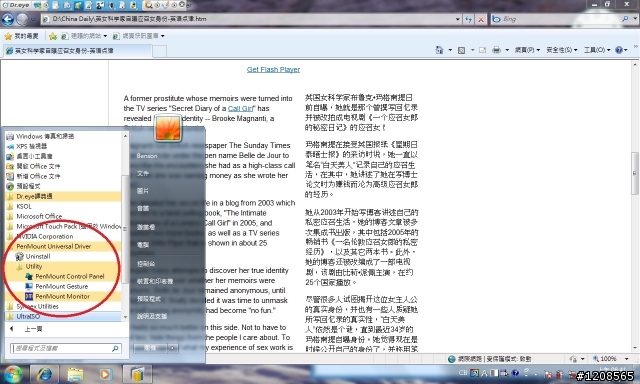Image resolution: width=640 pixels, height=384 pixels.
Task: Open the Safety (S) menu
Action: click(x=562, y=50)
